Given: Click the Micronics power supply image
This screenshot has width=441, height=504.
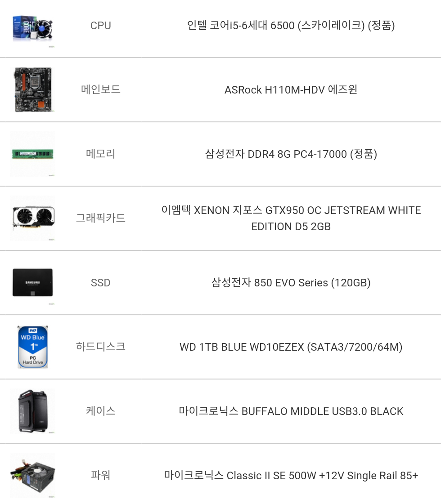Looking at the screenshot, I should (x=32, y=475).
